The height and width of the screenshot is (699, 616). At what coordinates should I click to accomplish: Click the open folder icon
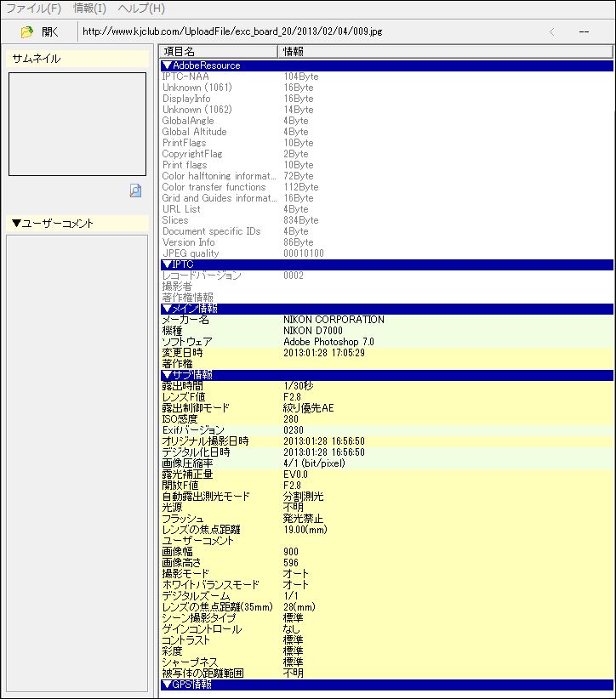[x=27, y=31]
